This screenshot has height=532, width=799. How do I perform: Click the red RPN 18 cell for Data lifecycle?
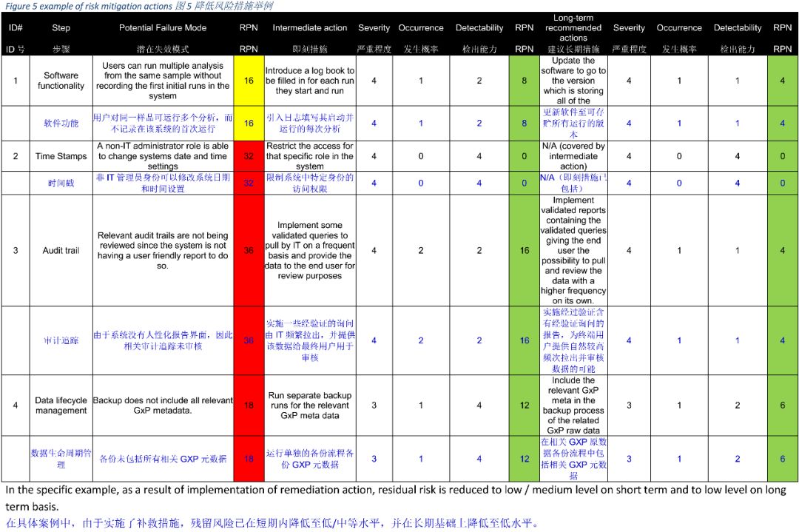249,405
